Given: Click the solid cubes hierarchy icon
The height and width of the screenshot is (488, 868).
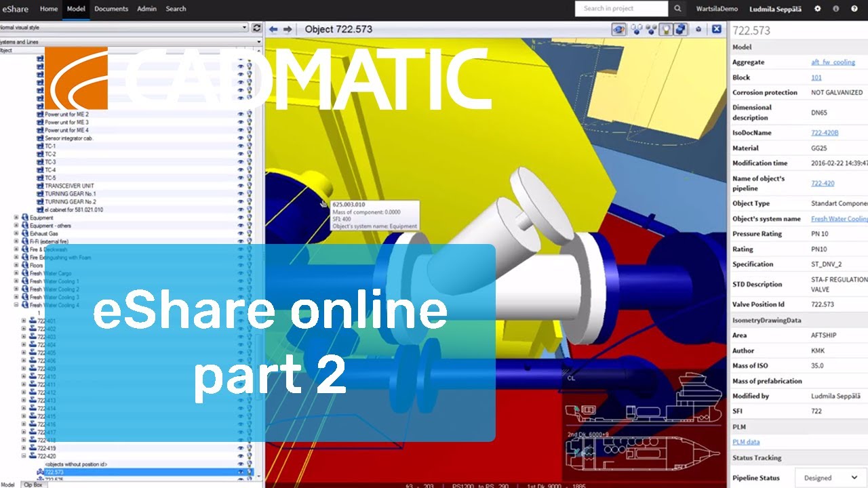Looking at the screenshot, I should click(x=652, y=29).
